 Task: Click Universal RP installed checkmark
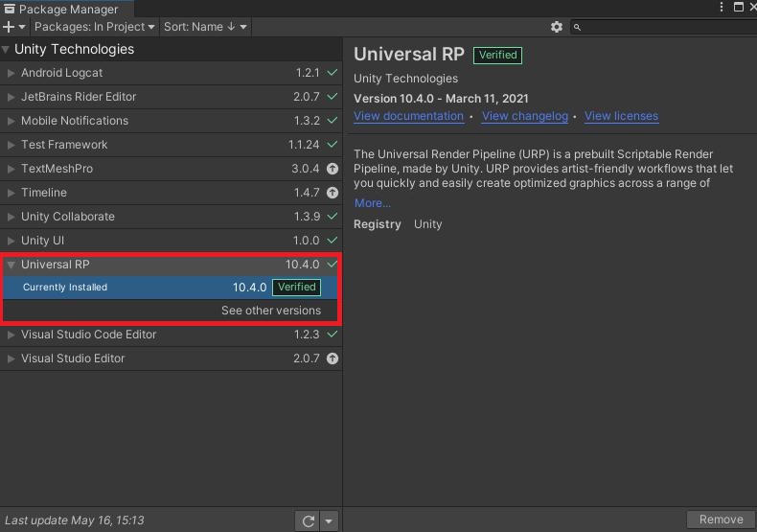333,264
